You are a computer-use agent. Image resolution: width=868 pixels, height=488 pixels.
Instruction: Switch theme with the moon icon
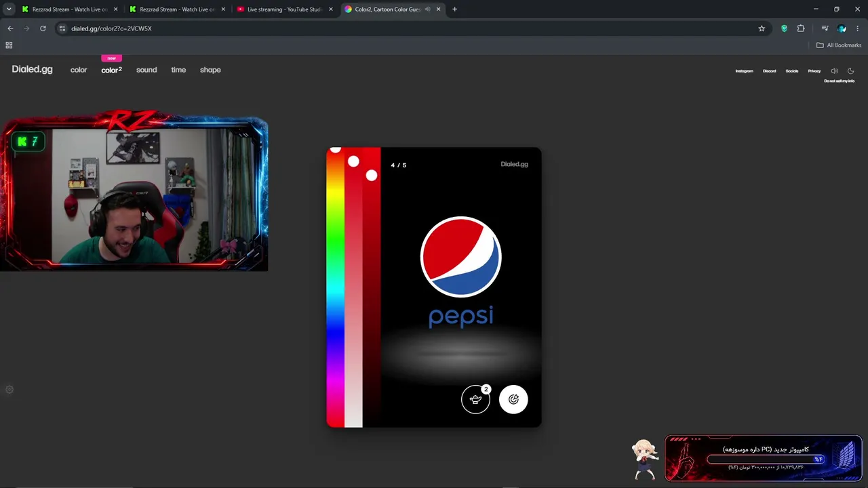point(851,70)
